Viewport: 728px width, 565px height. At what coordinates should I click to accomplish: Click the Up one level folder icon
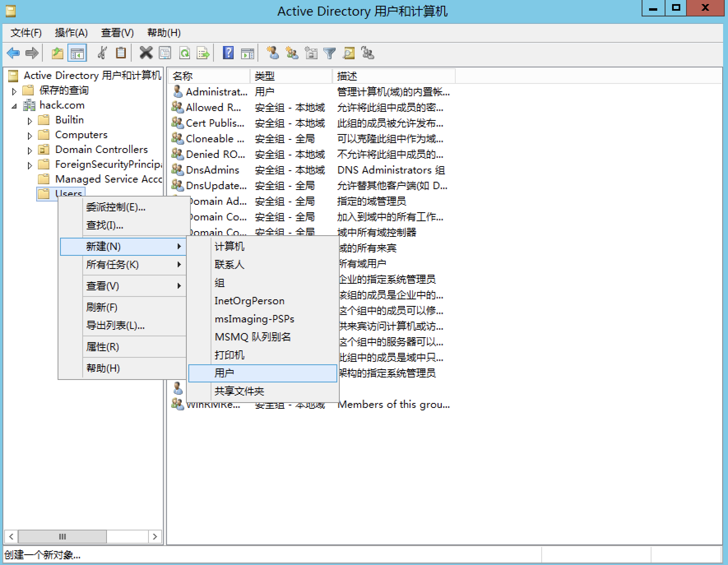tap(57, 53)
